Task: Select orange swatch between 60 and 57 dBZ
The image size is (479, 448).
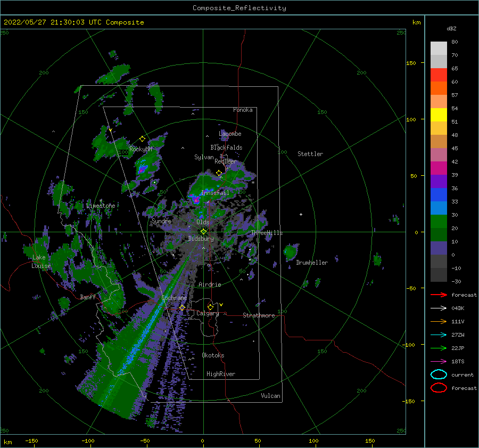Action: (439, 88)
